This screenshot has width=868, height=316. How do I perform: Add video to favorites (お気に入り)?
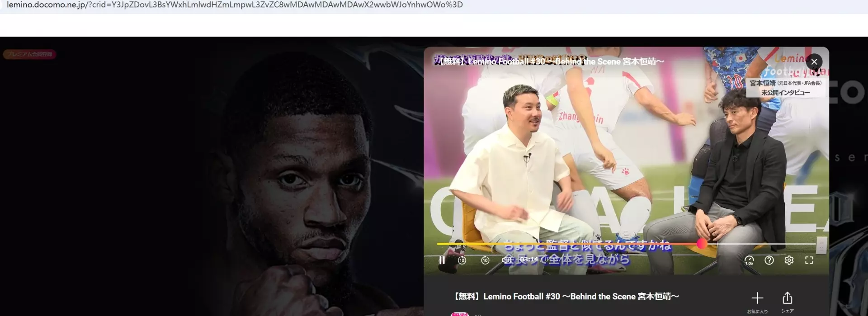(757, 302)
